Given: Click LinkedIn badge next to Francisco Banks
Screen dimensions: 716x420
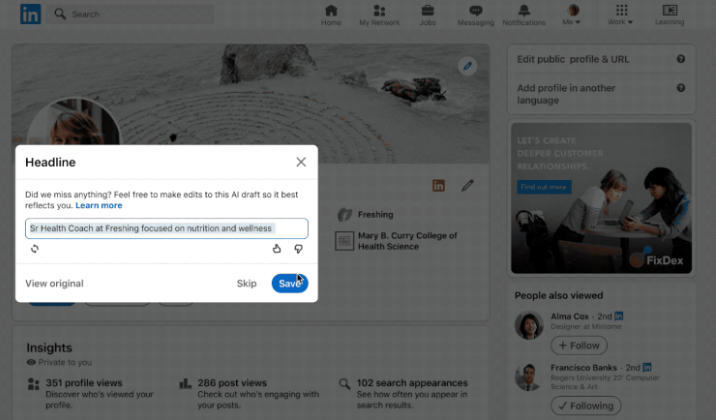Looking at the screenshot, I should pos(647,367).
